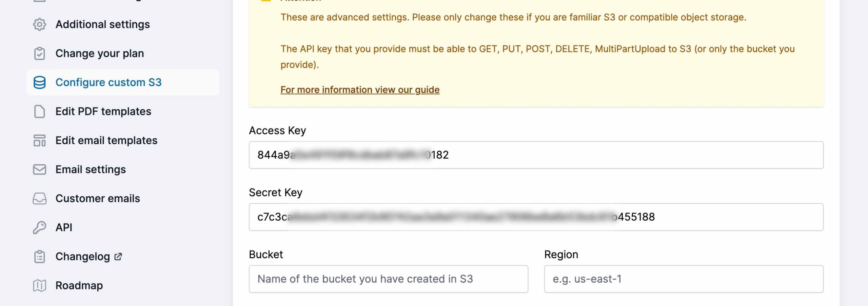
Task: Go to Change your plan page
Action: tap(100, 54)
